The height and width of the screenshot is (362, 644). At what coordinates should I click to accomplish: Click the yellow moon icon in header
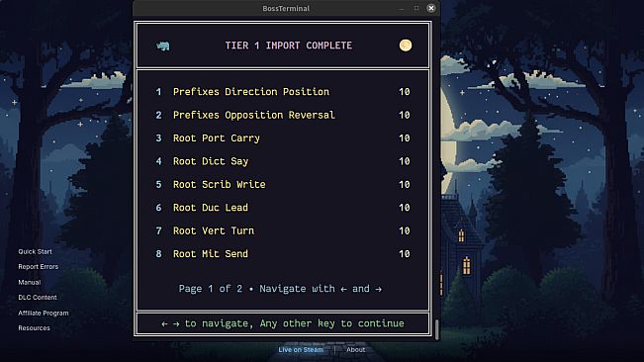click(406, 45)
